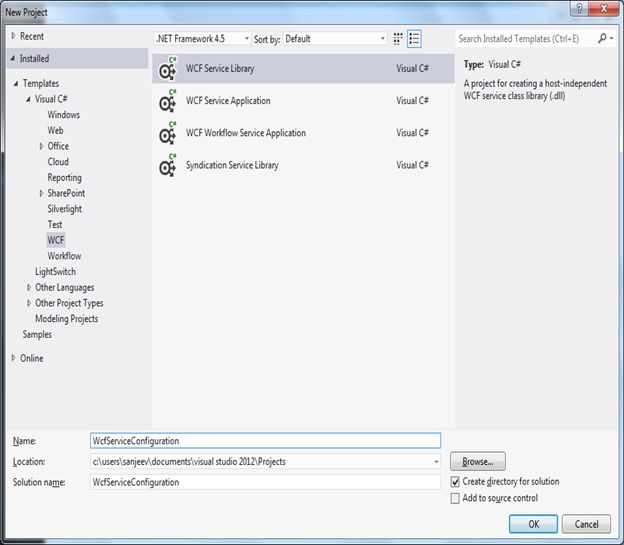Select the Silverlight template category
The width and height of the screenshot is (624, 545).
point(64,209)
